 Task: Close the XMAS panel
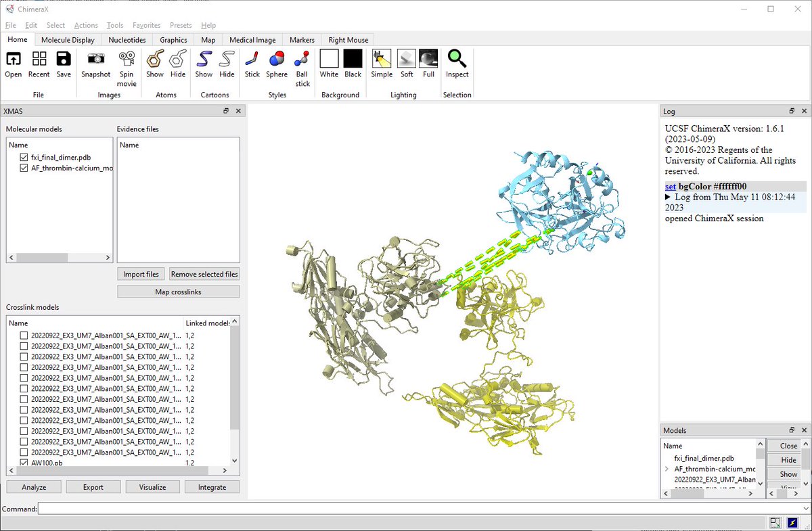coord(238,111)
